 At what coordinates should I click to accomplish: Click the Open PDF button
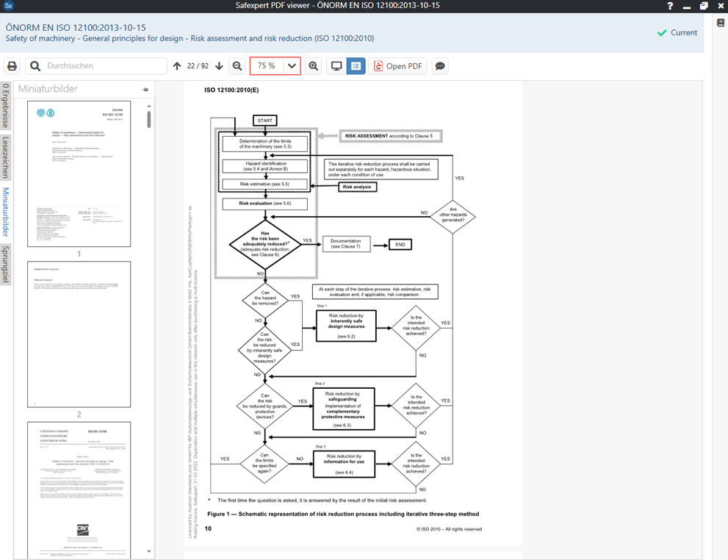[x=398, y=66]
